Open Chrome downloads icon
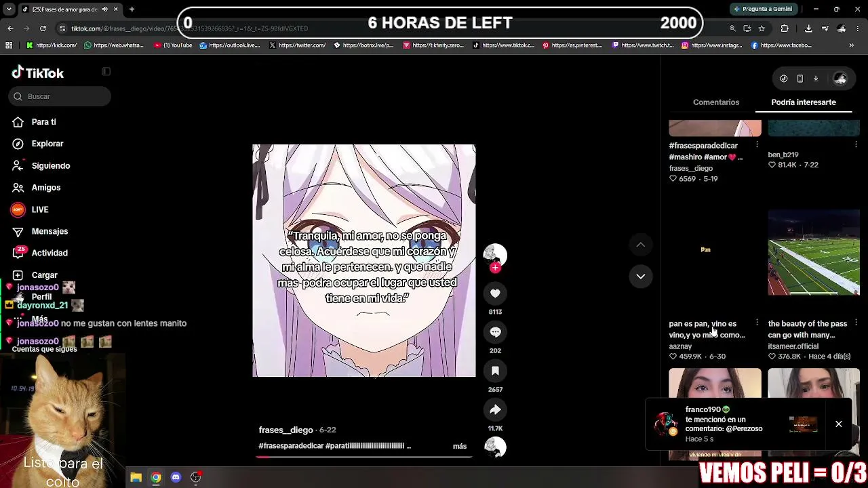The width and height of the screenshot is (868, 488). click(808, 28)
